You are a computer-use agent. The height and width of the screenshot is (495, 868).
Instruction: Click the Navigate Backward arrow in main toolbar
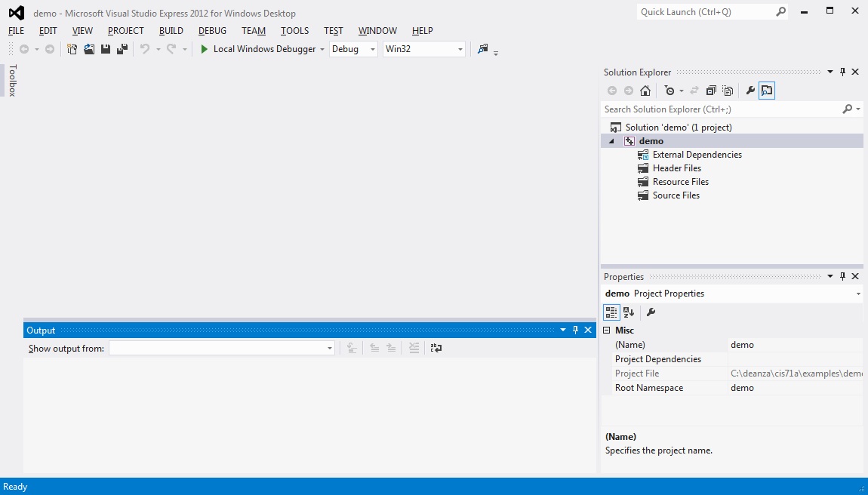click(x=24, y=49)
